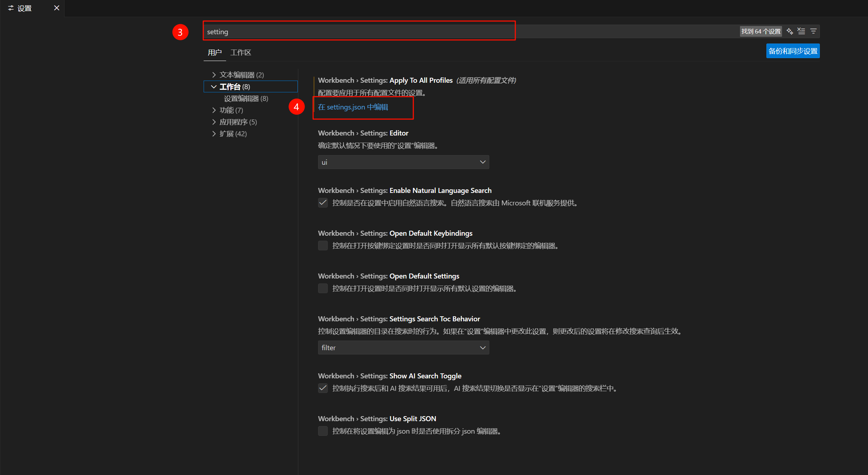The width and height of the screenshot is (868, 475).
Task: Toggle AI search results sparkle icon
Action: pos(790,31)
